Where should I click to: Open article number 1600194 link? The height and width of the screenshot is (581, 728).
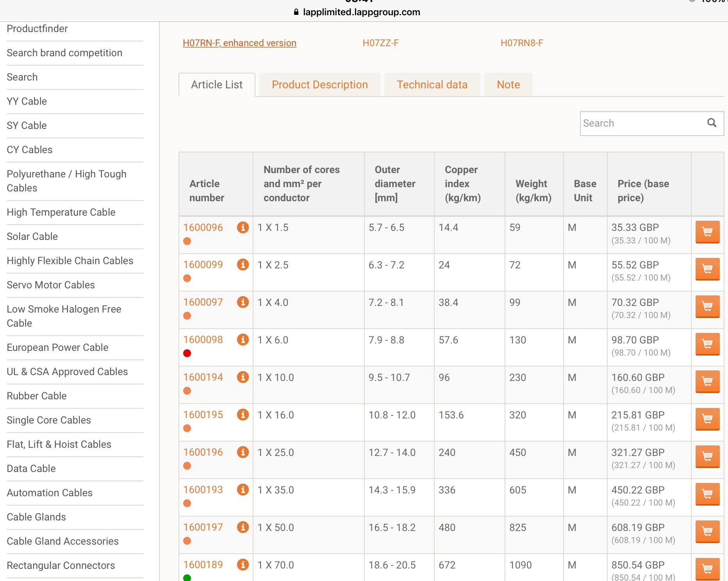203,377
